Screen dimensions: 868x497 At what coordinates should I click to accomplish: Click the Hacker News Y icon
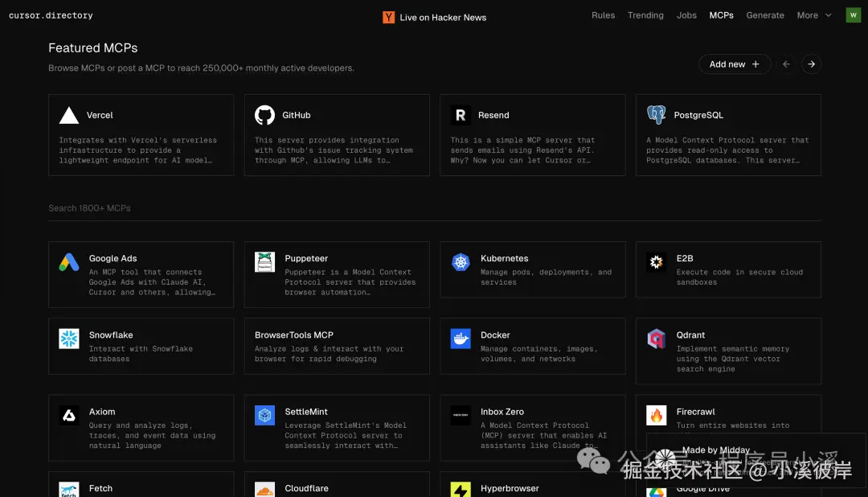point(389,17)
